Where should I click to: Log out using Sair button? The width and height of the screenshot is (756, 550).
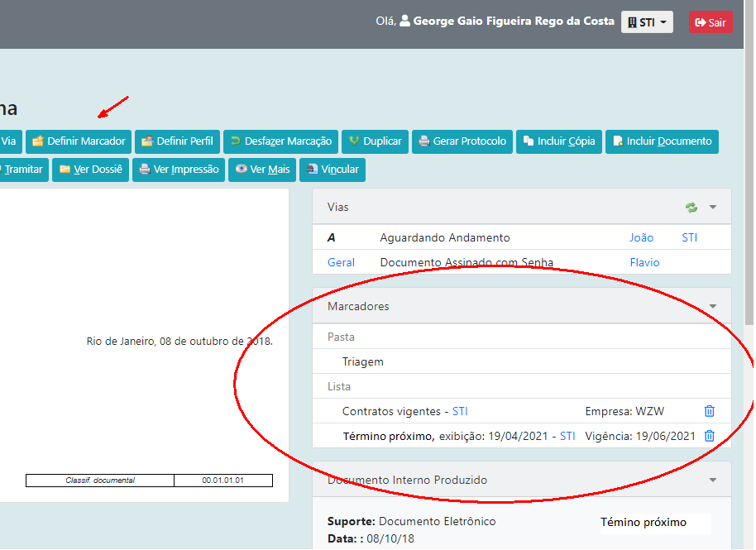coord(711,22)
